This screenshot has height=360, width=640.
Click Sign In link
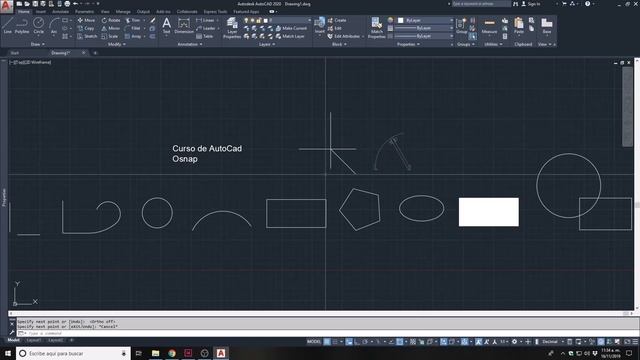(x=531, y=4)
